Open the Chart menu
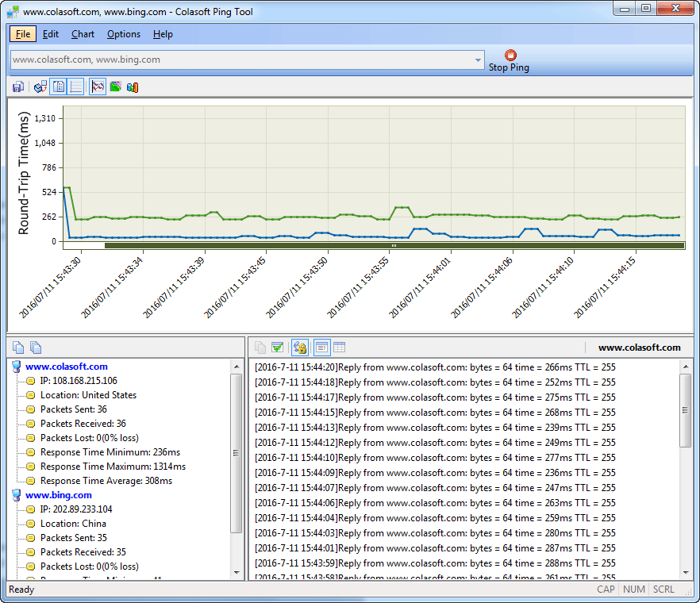The image size is (700, 603). 83,34
